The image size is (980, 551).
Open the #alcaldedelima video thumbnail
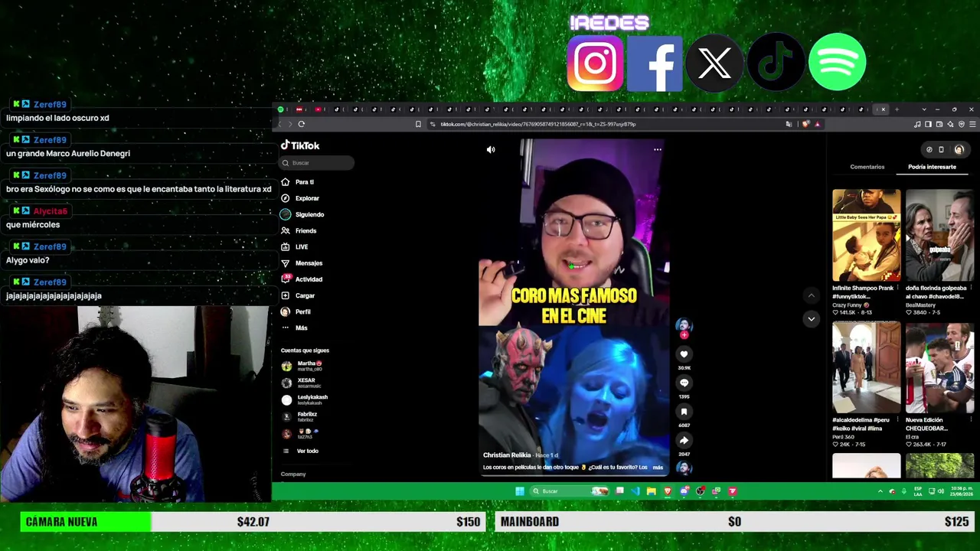[866, 368]
